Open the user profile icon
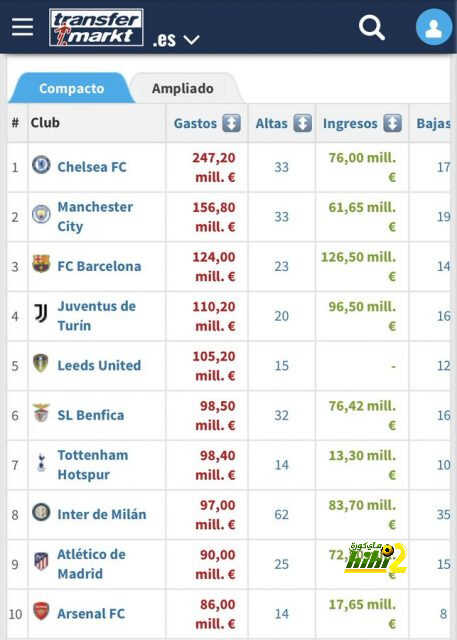The image size is (457, 640). pos(434,27)
